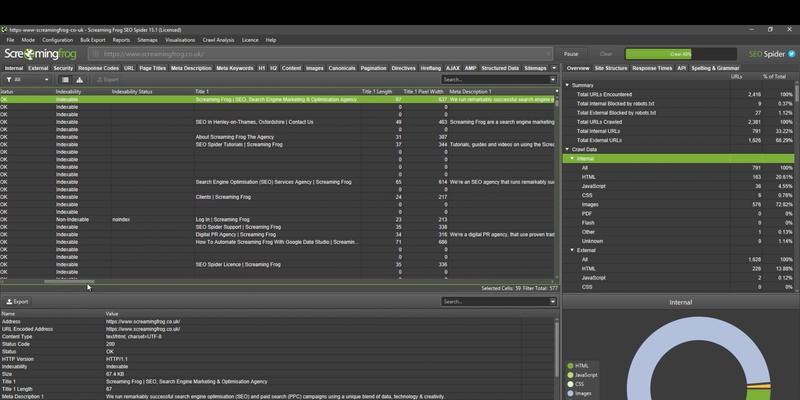The height and width of the screenshot is (400, 800).
Task: Click the lower panel search field
Action: click(x=495, y=302)
